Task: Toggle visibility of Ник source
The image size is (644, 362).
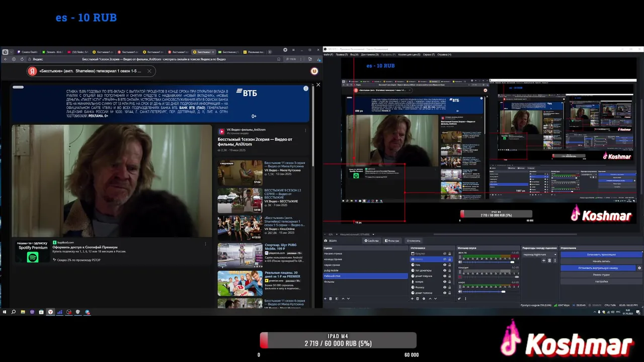Action: point(445,265)
